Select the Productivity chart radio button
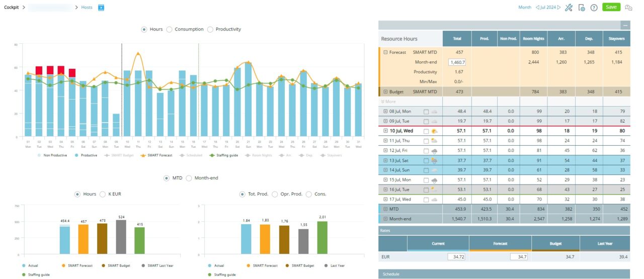644x279 pixels. pos(210,29)
